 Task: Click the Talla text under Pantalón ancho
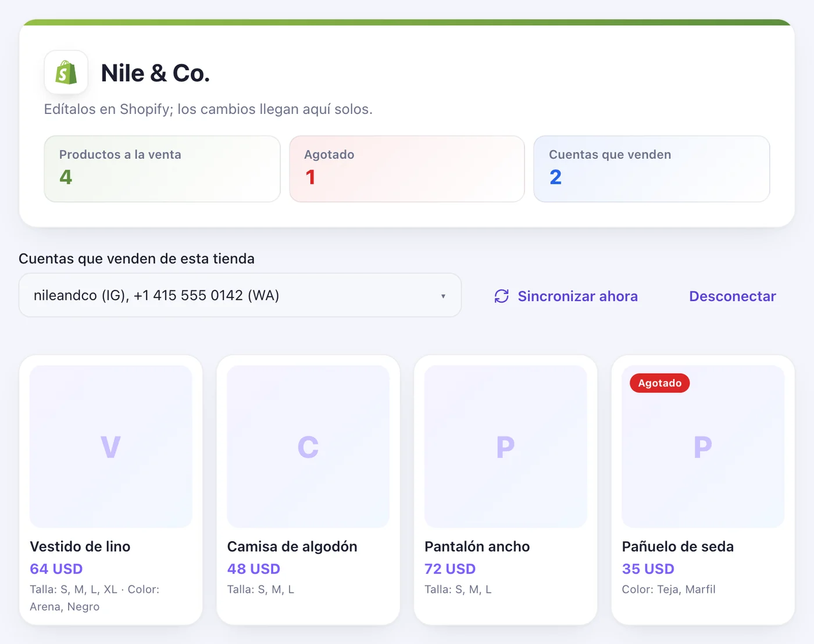pyautogui.click(x=458, y=589)
